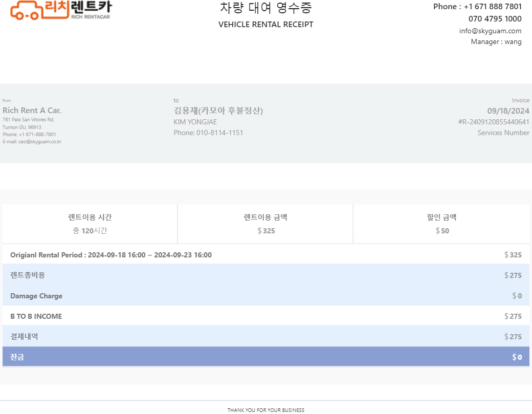Click the invoice date 09/18/2024
The image size is (532, 414).
tap(508, 111)
